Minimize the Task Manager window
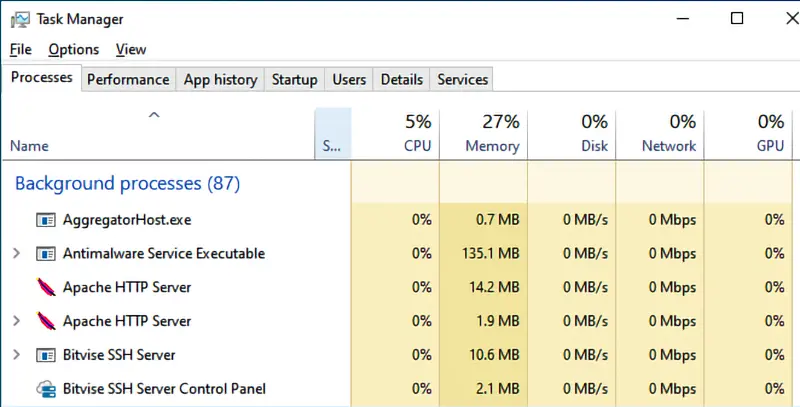Viewport: 800px width, 407px height. click(x=683, y=19)
